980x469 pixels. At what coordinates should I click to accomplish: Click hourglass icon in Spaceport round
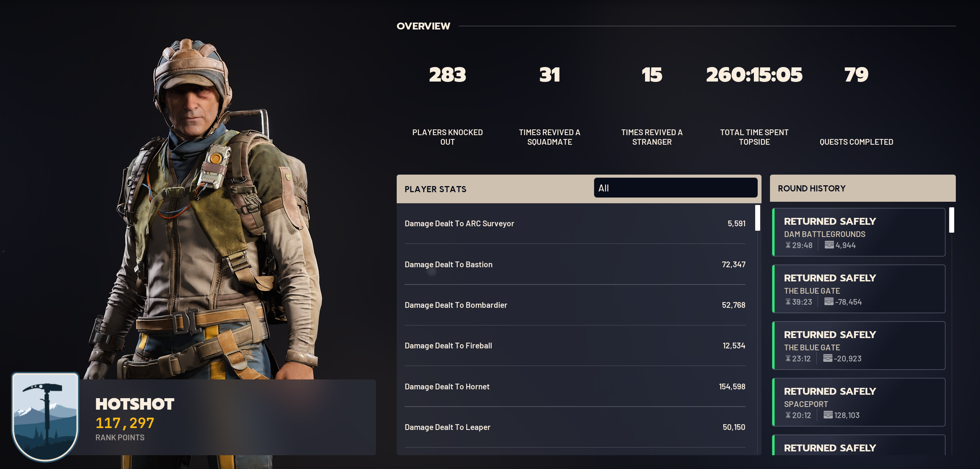tap(788, 415)
